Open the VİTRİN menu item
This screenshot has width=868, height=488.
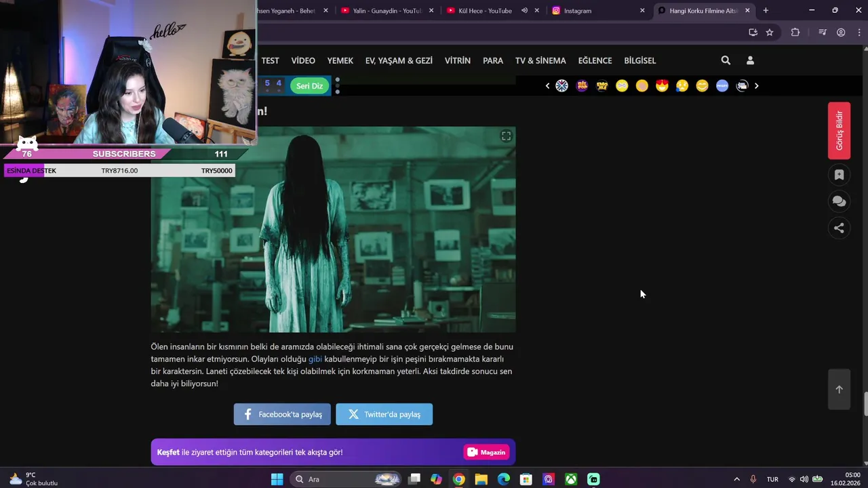pyautogui.click(x=458, y=60)
